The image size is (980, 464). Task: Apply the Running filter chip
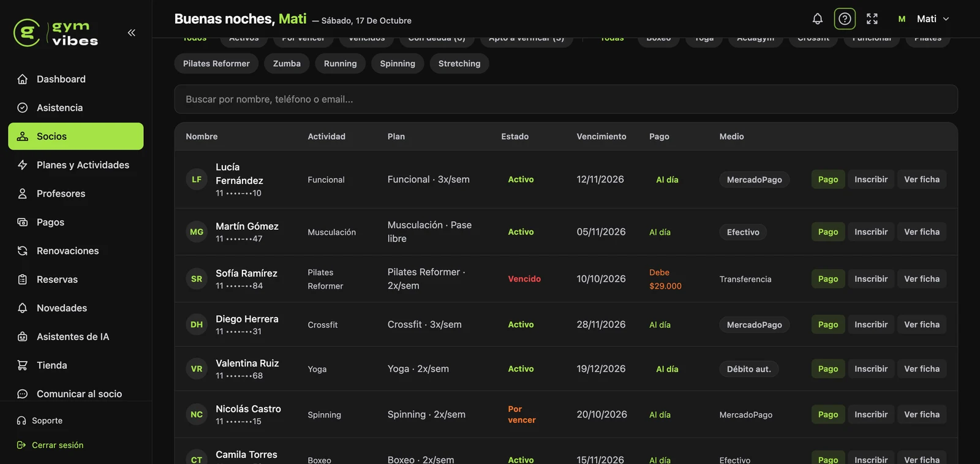pyautogui.click(x=341, y=63)
